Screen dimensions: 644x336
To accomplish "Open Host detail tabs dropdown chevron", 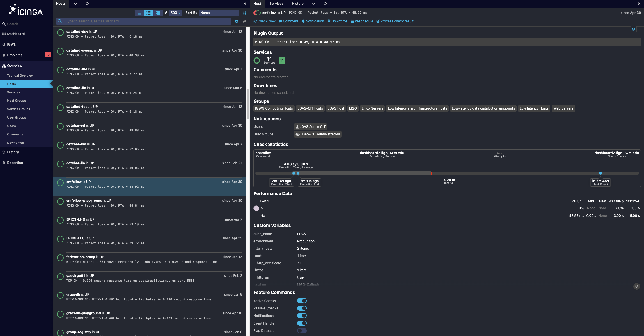I will coord(314,4).
